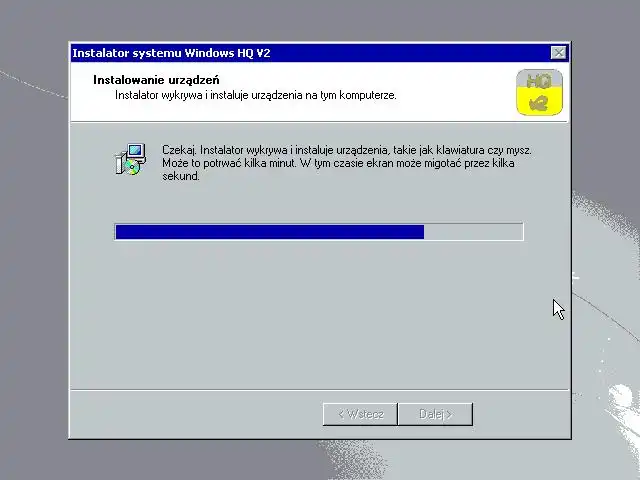This screenshot has width=640, height=480.
Task: Click the Instalowanie urządzeń heading
Action: 156,80
